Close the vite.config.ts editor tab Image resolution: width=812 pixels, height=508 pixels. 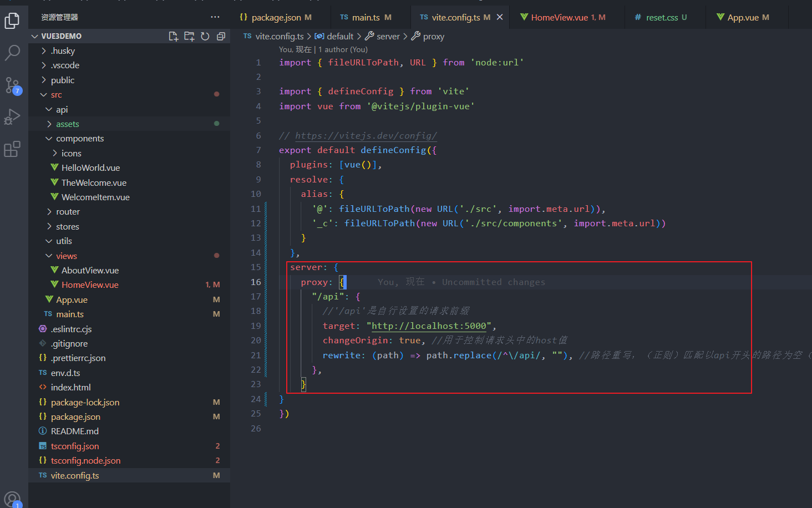[500, 17]
